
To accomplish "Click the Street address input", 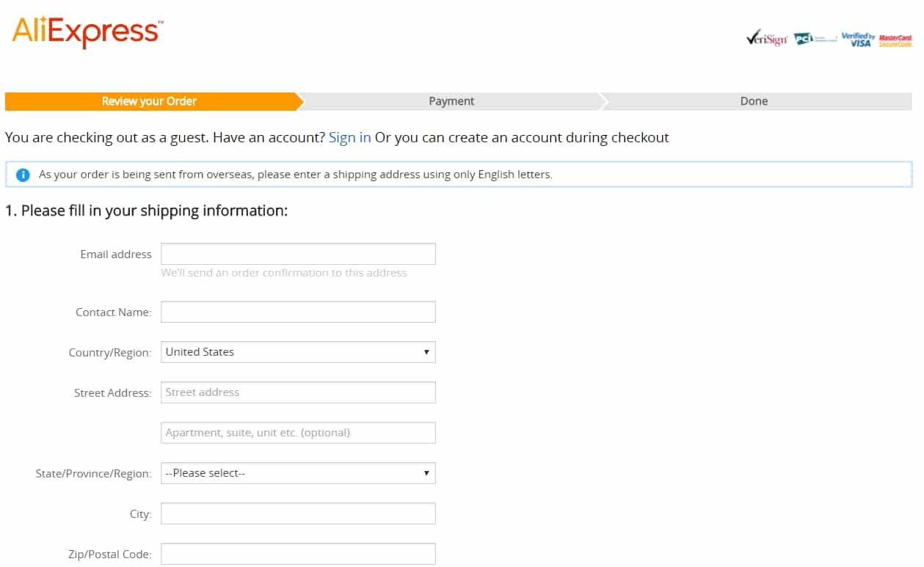I will [298, 392].
